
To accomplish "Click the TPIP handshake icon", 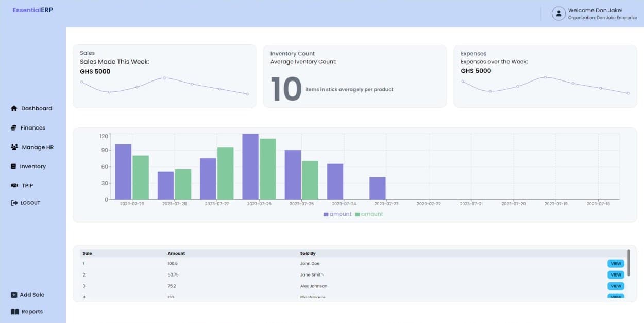I will 14,185.
